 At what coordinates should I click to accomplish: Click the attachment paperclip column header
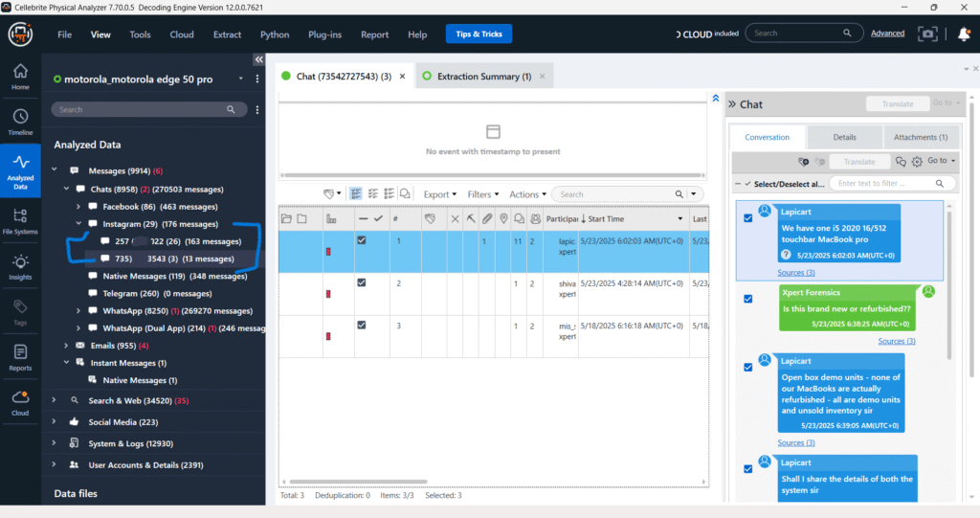(487, 218)
